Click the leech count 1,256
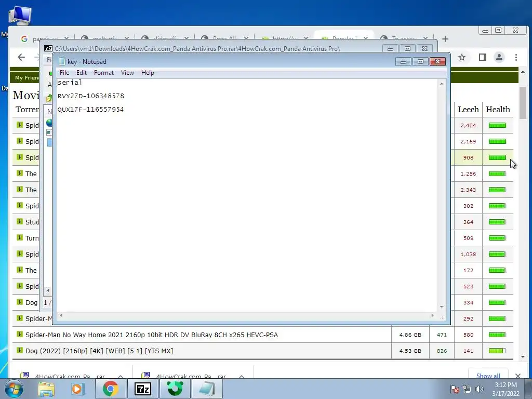 click(x=468, y=174)
